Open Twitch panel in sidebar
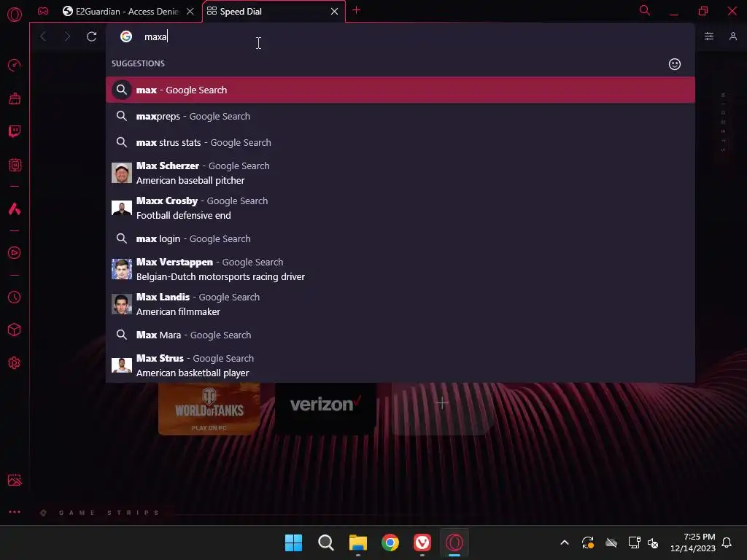Image resolution: width=747 pixels, height=560 pixels. coord(15,131)
